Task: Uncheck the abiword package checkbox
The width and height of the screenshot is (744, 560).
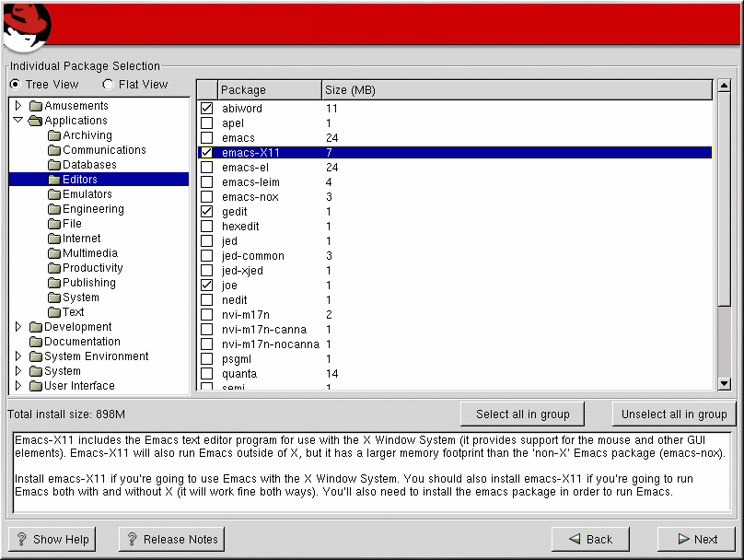Action: click(x=206, y=108)
